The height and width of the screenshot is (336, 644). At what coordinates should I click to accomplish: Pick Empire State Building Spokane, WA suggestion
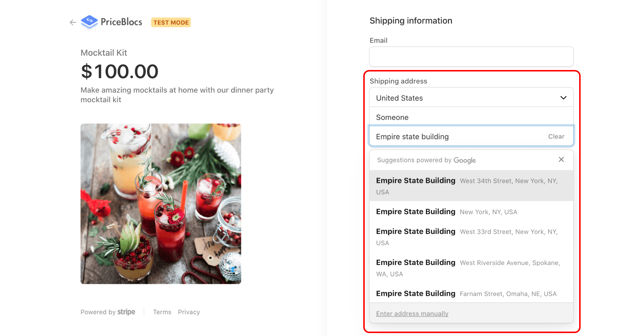pyautogui.click(x=471, y=268)
